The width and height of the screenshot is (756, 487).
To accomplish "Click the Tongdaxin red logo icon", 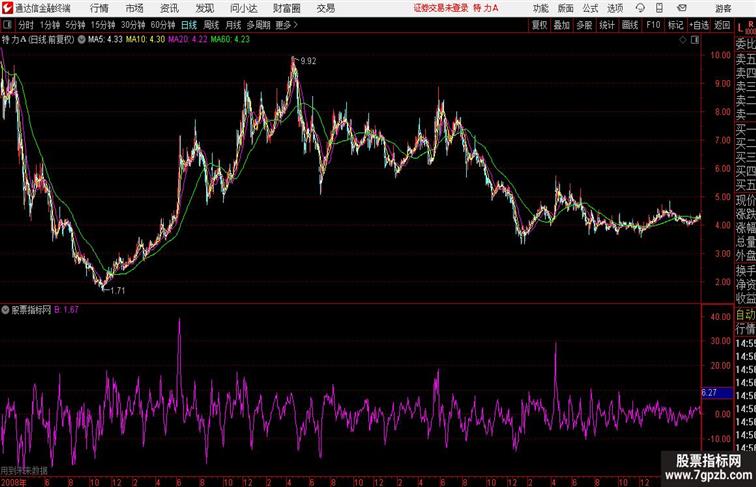I will (x=7, y=8).
